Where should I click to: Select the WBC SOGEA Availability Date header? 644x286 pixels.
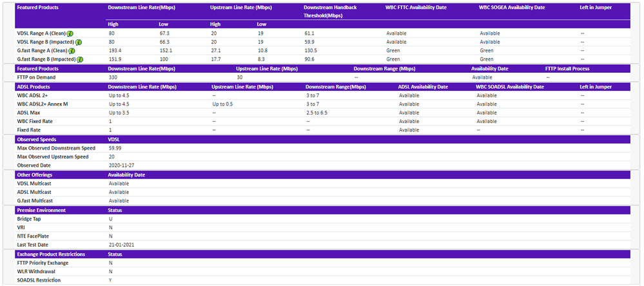point(512,8)
